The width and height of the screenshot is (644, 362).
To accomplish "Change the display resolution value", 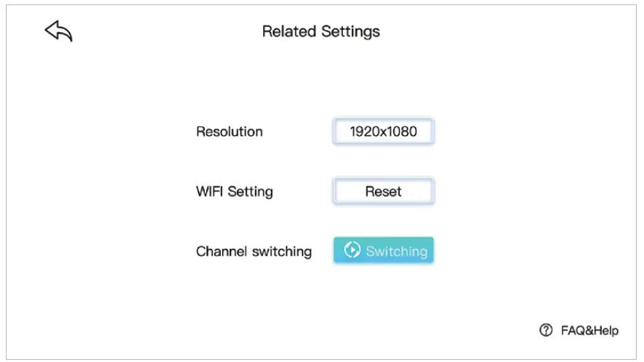I will (383, 132).
